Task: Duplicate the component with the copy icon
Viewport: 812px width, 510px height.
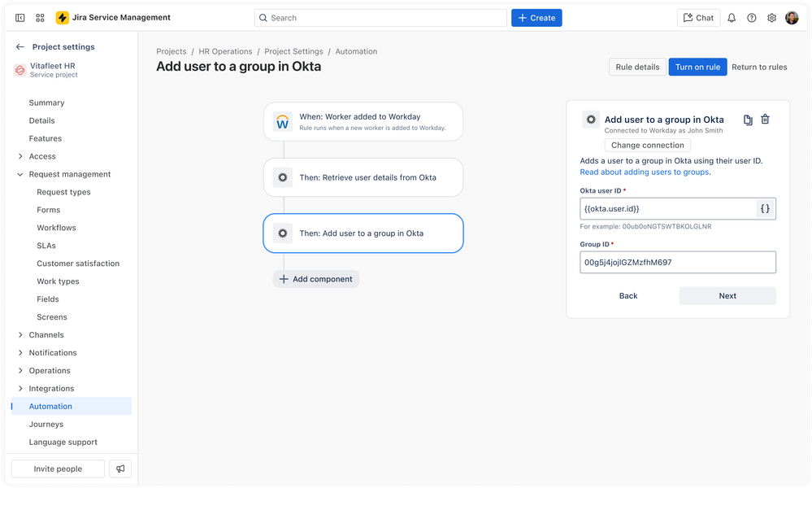Action: click(748, 120)
